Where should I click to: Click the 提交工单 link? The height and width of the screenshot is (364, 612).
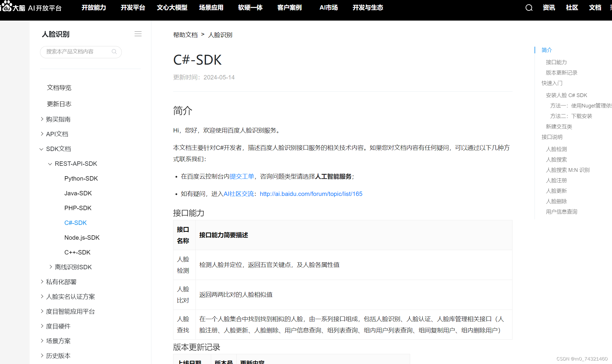pos(242,176)
